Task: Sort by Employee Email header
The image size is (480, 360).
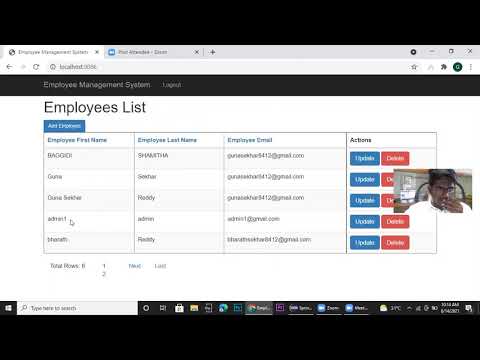Action: (x=250, y=140)
